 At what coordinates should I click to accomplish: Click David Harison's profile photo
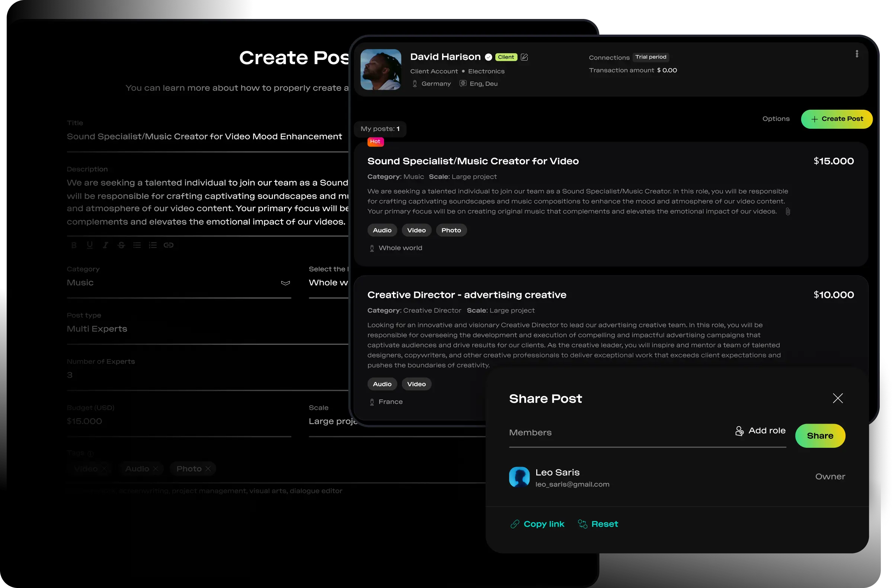[381, 70]
